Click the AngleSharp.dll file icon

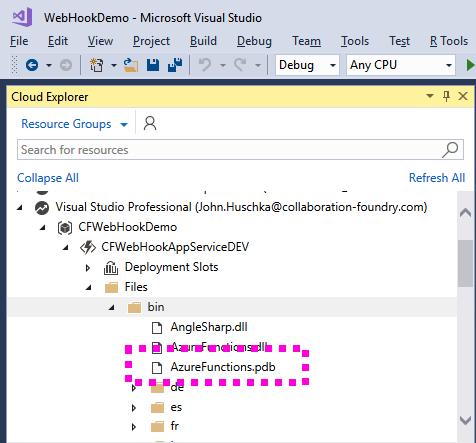tap(157, 328)
